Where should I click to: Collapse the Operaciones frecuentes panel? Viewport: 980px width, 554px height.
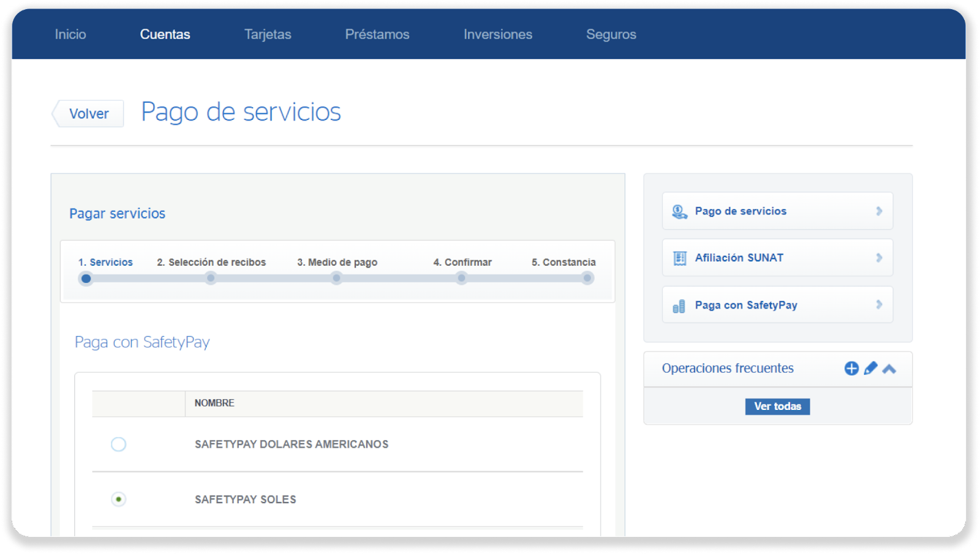click(x=889, y=369)
